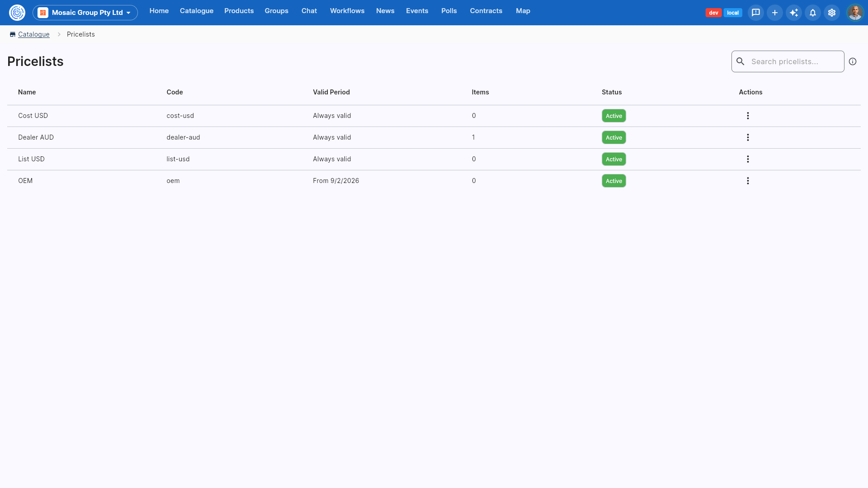
Task: Open the actions menu for Dealer AUD
Action: 748,137
